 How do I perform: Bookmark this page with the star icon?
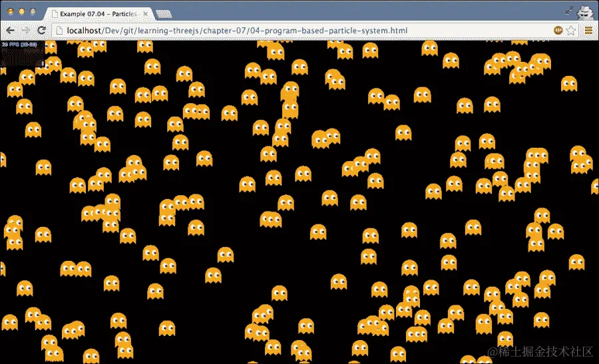point(571,31)
